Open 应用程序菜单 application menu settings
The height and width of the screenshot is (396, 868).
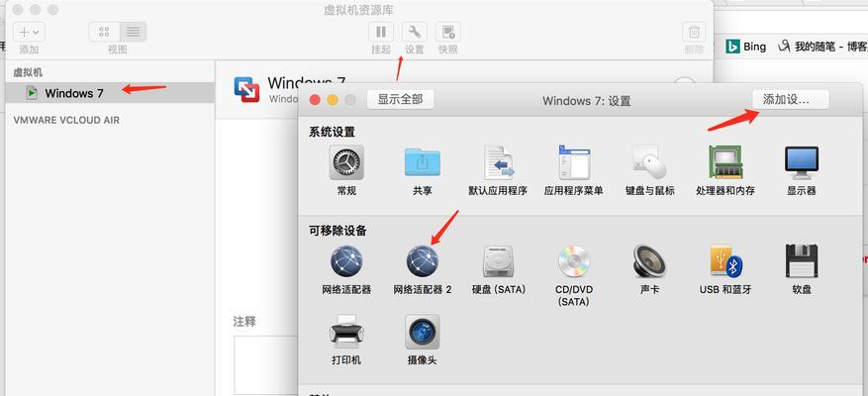574,162
